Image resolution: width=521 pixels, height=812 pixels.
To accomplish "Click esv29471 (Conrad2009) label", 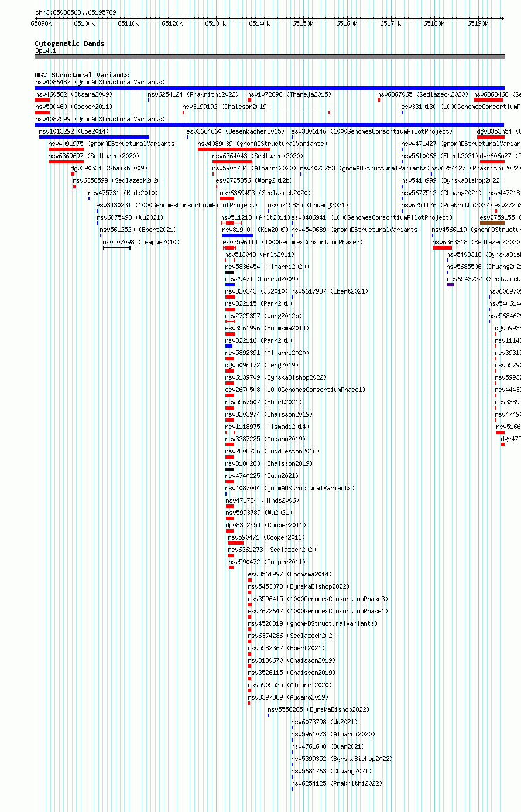I will point(262,279).
